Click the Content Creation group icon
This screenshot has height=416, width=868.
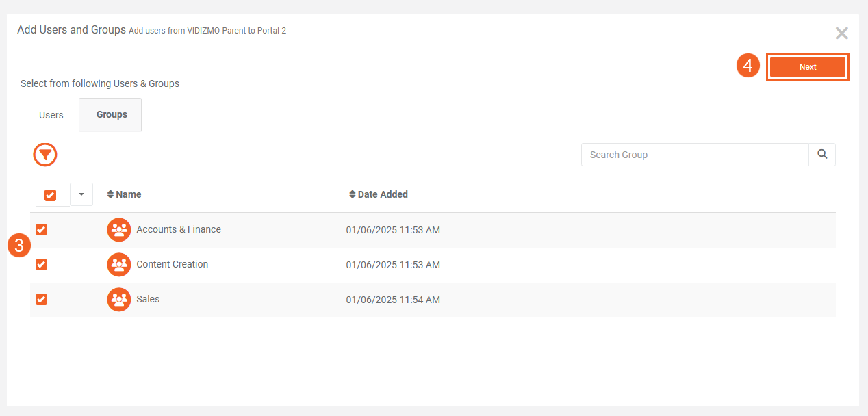click(x=119, y=265)
